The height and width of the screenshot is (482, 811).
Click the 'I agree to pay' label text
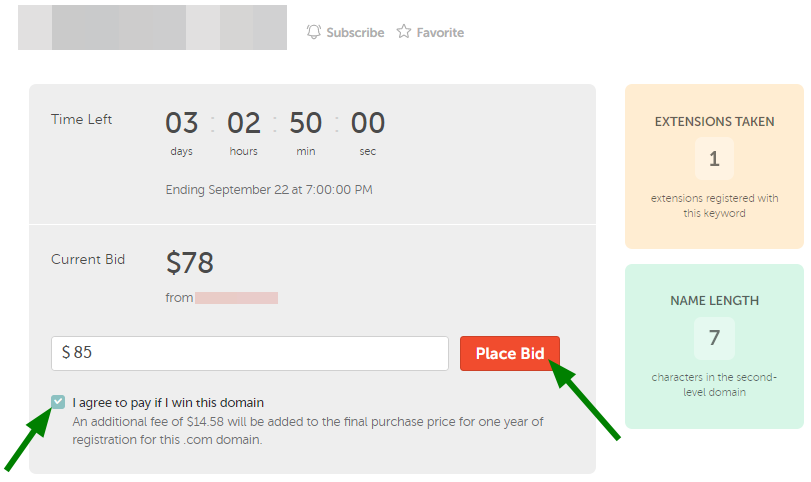(168, 402)
